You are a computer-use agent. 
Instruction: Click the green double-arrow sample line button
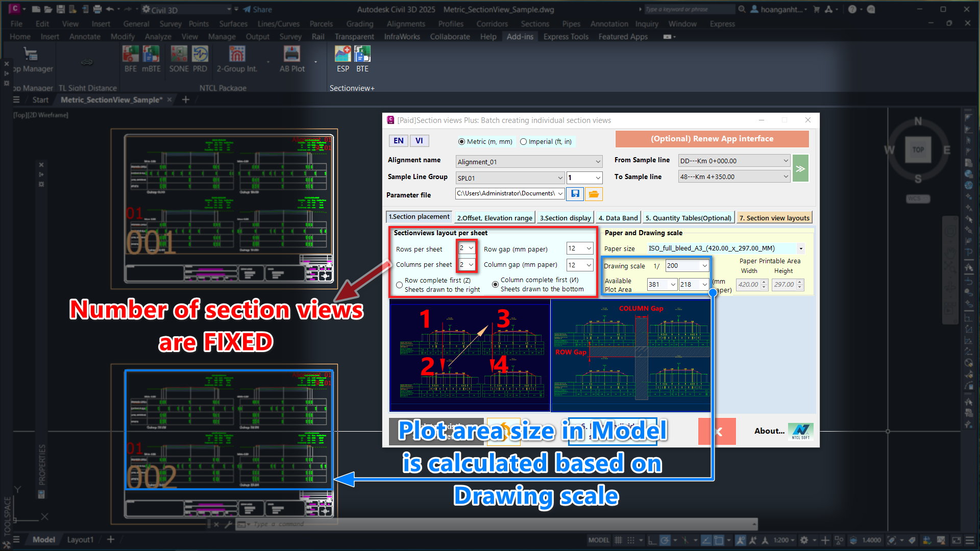(x=800, y=168)
